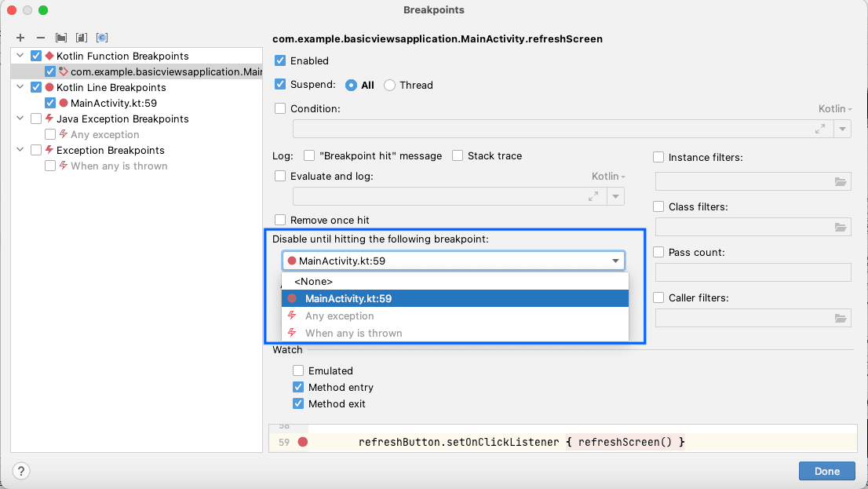Check Remove once hit option
Image resolution: width=868 pixels, height=489 pixels.
280,220
